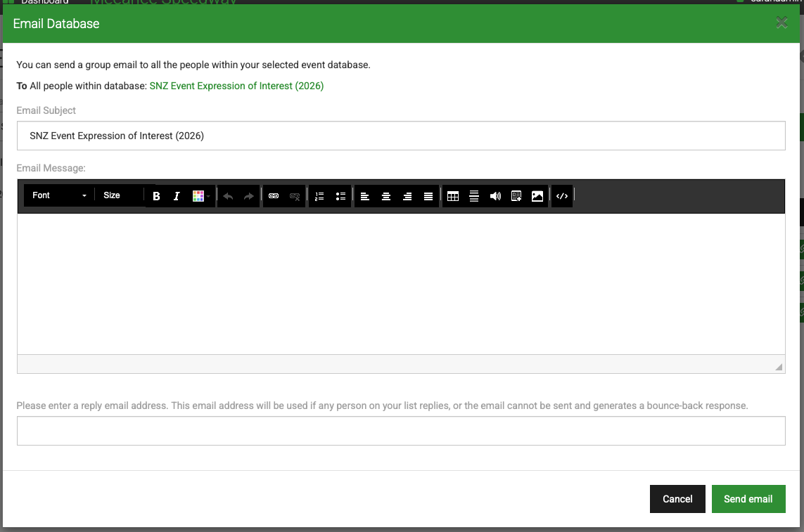Click the reply email address field
The width and height of the screenshot is (804, 532).
[x=401, y=431]
